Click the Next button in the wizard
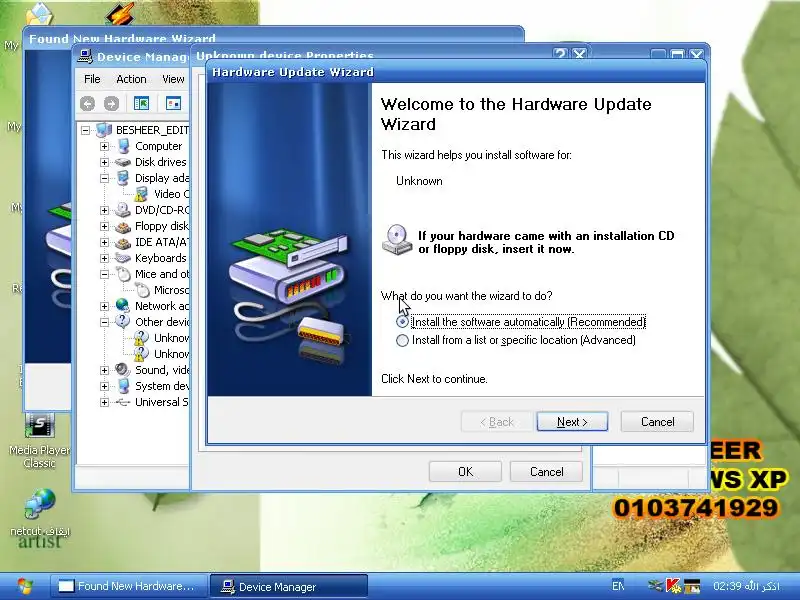 [572, 422]
